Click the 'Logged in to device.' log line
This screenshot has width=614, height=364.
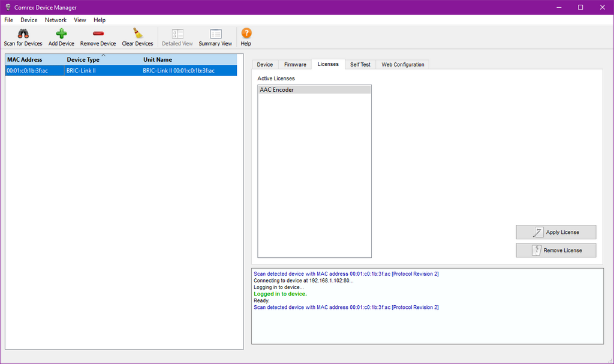281,294
